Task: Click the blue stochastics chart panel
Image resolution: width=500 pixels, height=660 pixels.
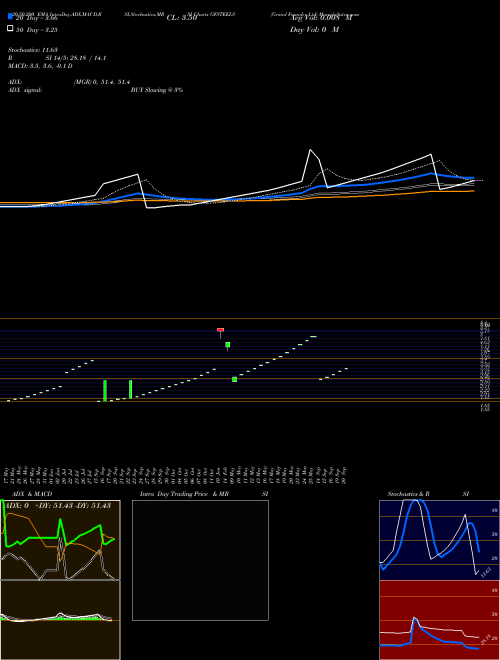Action: coord(439,540)
